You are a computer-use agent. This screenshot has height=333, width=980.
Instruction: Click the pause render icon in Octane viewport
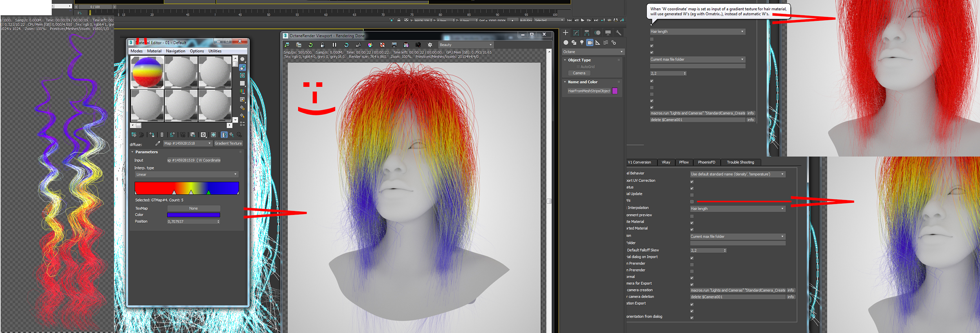[334, 45]
